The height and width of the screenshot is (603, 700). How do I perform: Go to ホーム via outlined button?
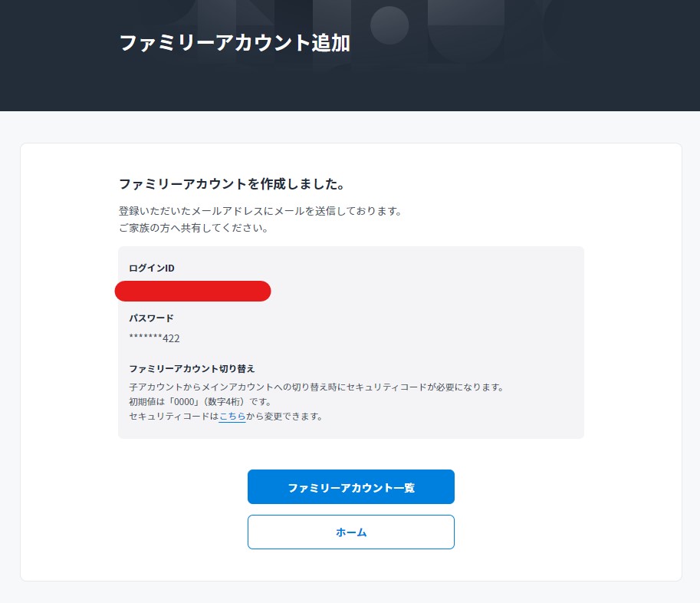tap(351, 532)
